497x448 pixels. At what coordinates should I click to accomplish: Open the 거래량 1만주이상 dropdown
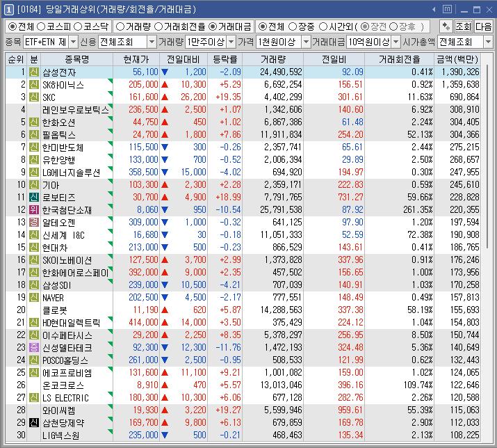(x=231, y=42)
